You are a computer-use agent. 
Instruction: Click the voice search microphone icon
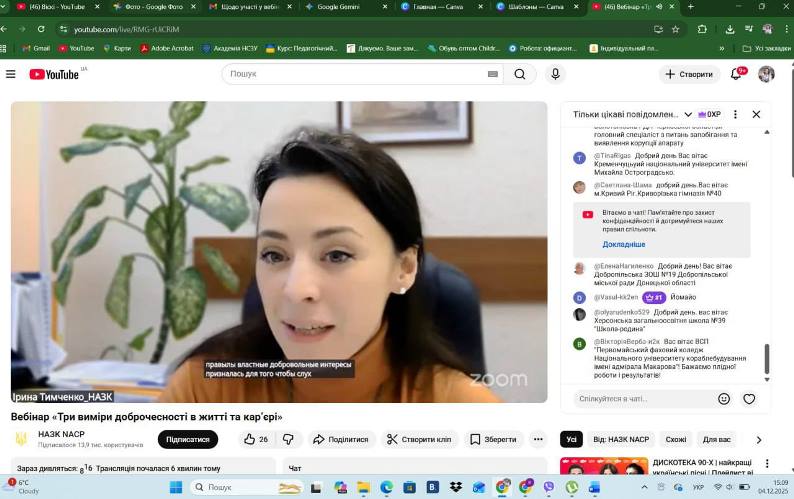(555, 74)
